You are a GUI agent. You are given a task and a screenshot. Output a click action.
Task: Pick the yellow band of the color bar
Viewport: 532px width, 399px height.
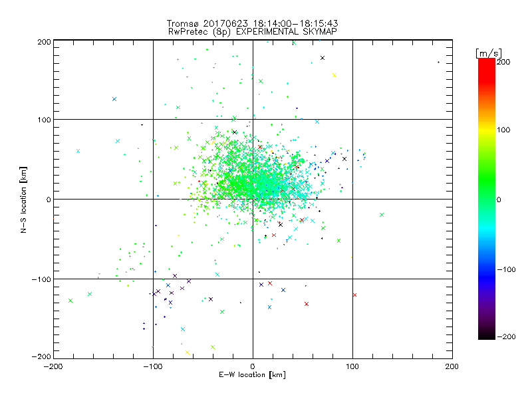(x=487, y=130)
